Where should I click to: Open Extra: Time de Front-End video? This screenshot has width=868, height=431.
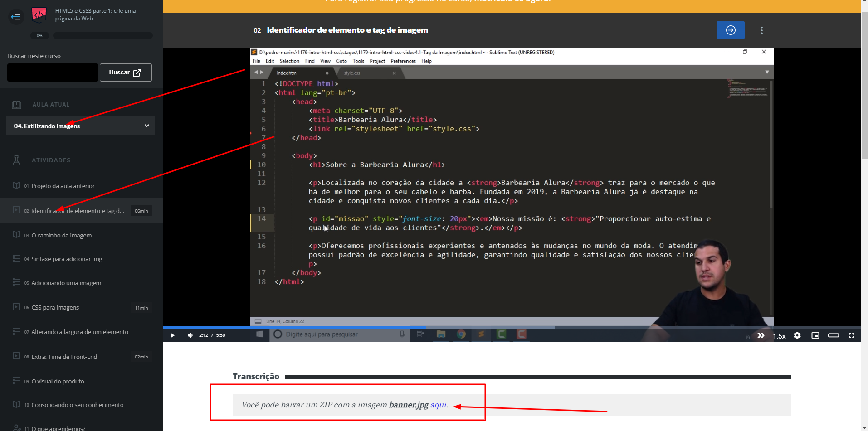click(x=64, y=357)
